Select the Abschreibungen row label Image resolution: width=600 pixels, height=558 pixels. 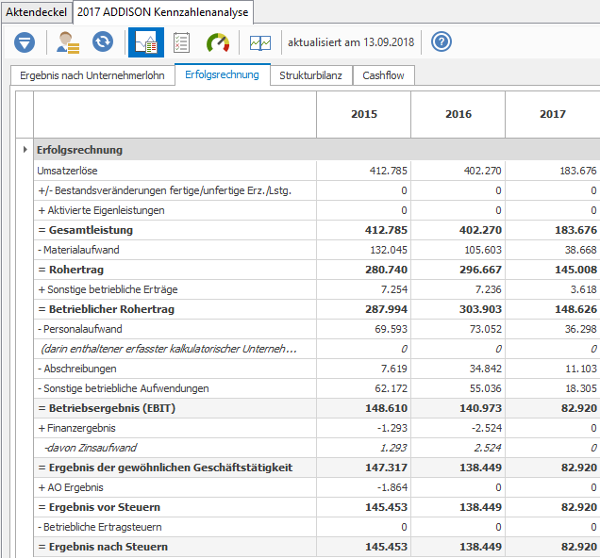pos(77,369)
